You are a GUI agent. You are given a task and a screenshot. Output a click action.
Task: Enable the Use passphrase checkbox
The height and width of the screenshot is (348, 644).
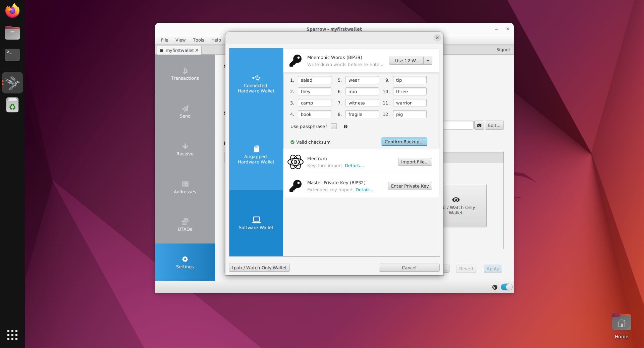point(334,126)
